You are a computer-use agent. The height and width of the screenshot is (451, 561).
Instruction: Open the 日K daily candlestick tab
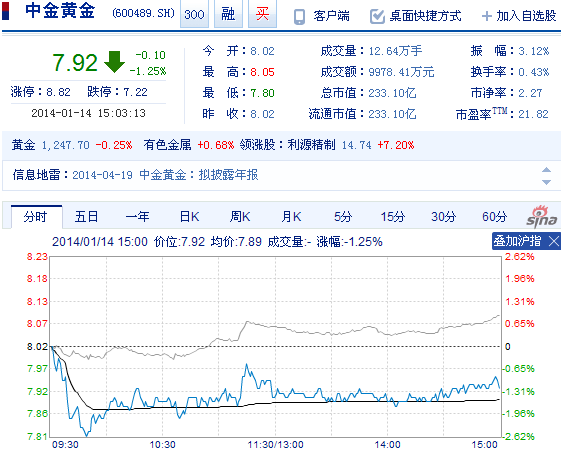(189, 217)
